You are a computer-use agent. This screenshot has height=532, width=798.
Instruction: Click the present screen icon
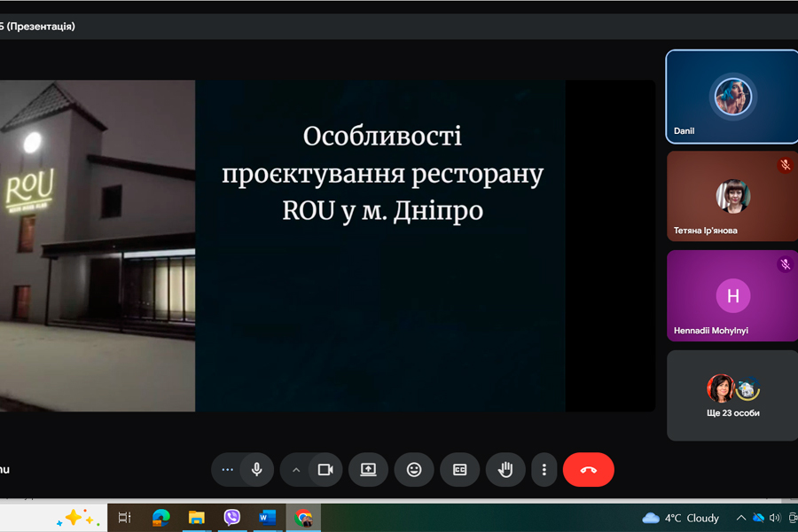[x=369, y=469]
